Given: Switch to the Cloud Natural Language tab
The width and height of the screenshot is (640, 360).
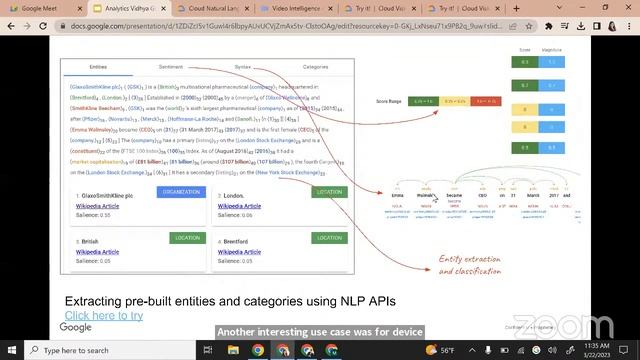Looking at the screenshot, I should point(212,8).
